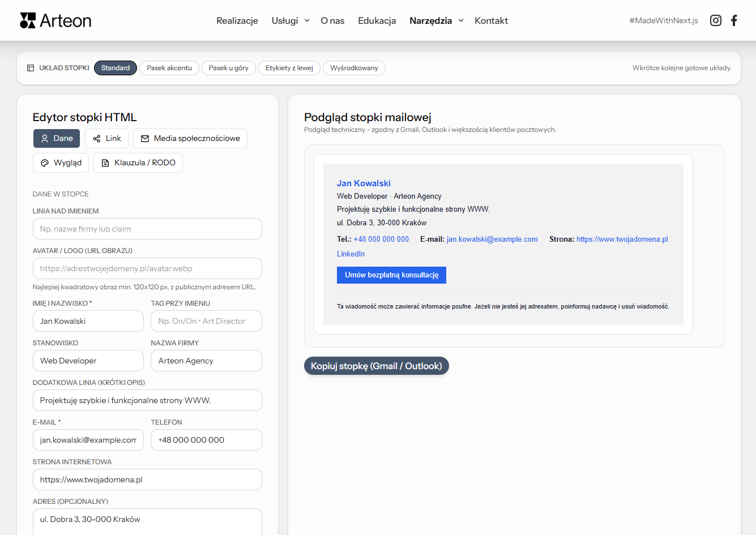
Task: Open the LinkedIn link in the preview
Action: [x=351, y=254]
